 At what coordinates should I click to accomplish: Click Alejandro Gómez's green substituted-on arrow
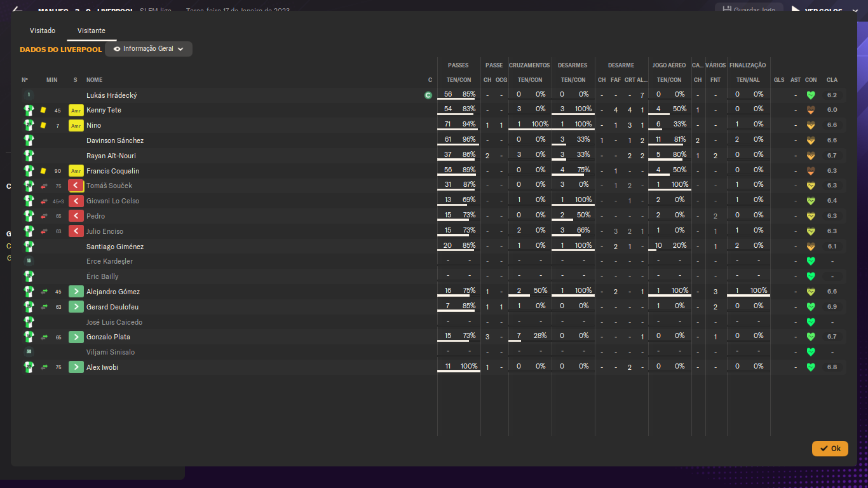pos(76,292)
